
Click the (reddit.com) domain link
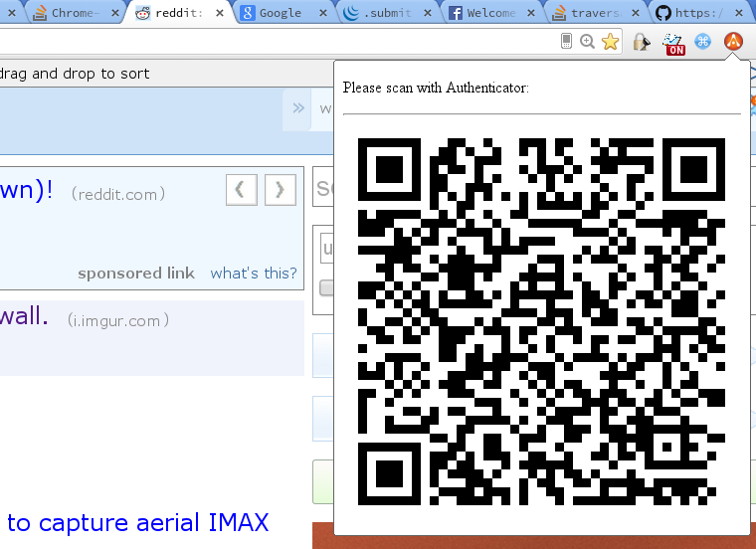[118, 194]
